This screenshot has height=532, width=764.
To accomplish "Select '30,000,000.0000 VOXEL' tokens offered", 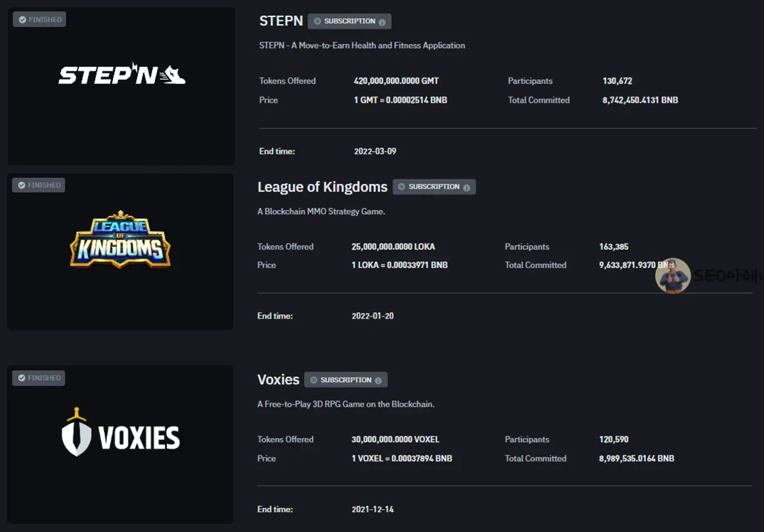I will (x=396, y=439).
